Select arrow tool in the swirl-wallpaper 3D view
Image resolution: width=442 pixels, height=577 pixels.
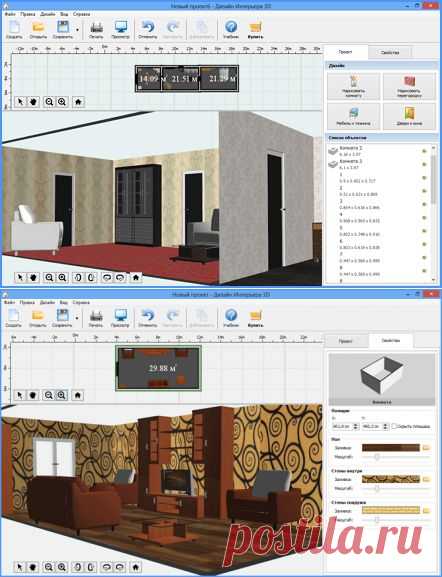(20, 567)
